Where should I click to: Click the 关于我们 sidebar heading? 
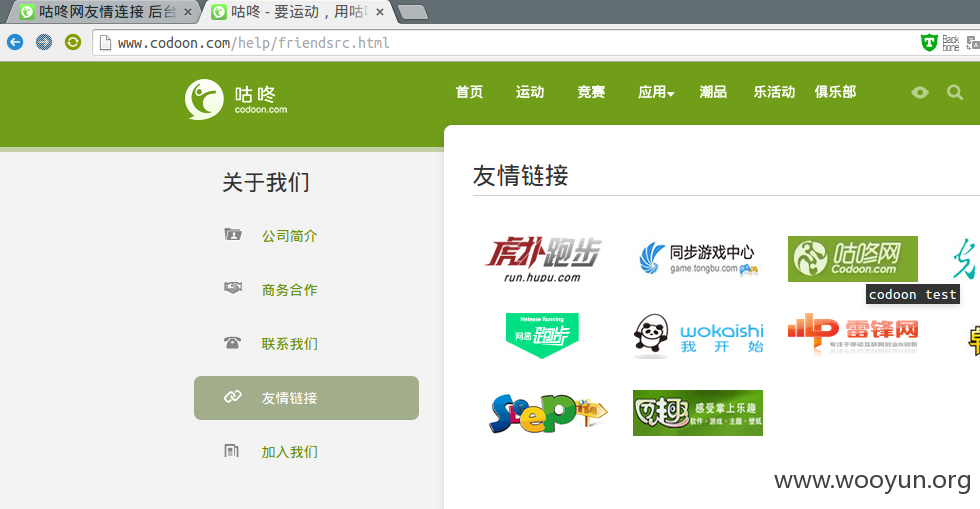click(x=266, y=182)
